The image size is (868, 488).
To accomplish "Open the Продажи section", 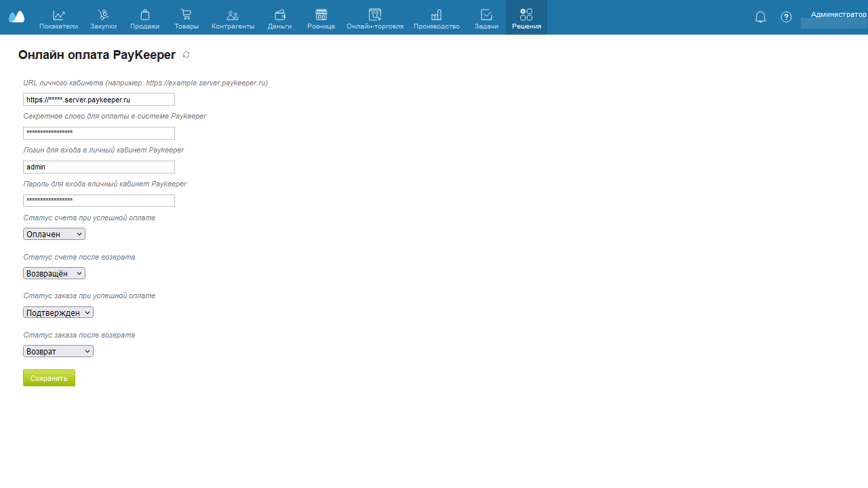I will click(x=144, y=18).
